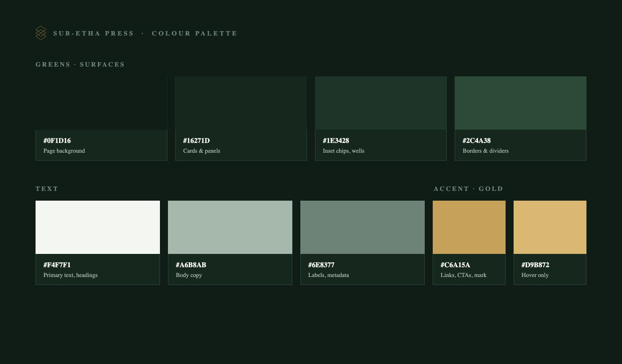Click the 'SUB-ETHA PRESS' header title
Image resolution: width=622 pixels, height=364 pixels.
(x=93, y=33)
